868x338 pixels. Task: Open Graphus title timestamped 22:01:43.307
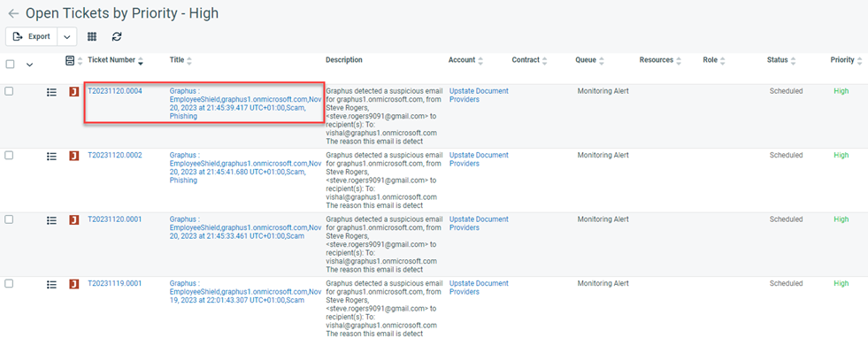click(245, 291)
